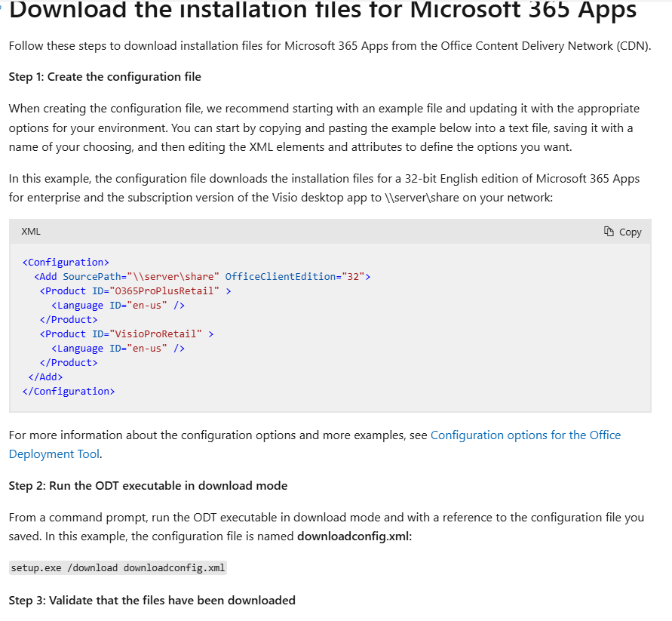Click the closing </Configuration> tag in the code
672x621 pixels.
69,392
